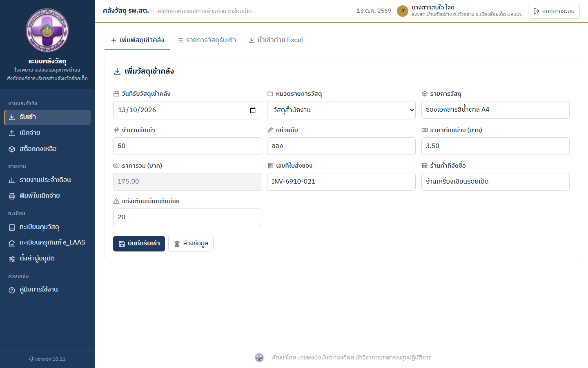Viewport: 588px width, 368px height.
Task: Click the ออกจากระบบ logout button
Action: pyautogui.click(x=554, y=11)
